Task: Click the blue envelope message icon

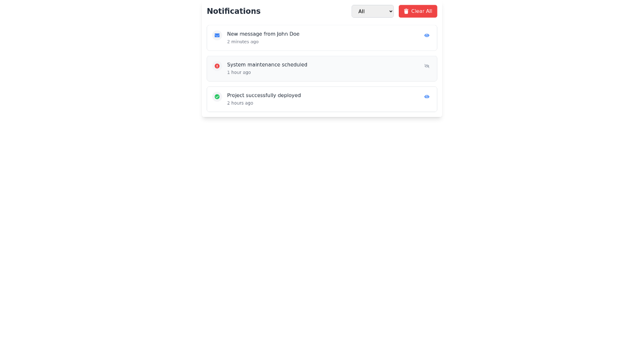Action: [x=217, y=35]
